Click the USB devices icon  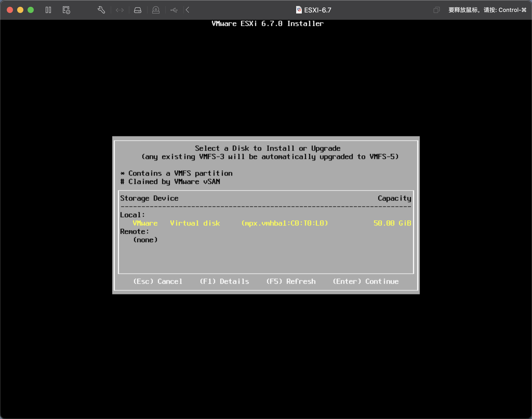pyautogui.click(x=174, y=10)
